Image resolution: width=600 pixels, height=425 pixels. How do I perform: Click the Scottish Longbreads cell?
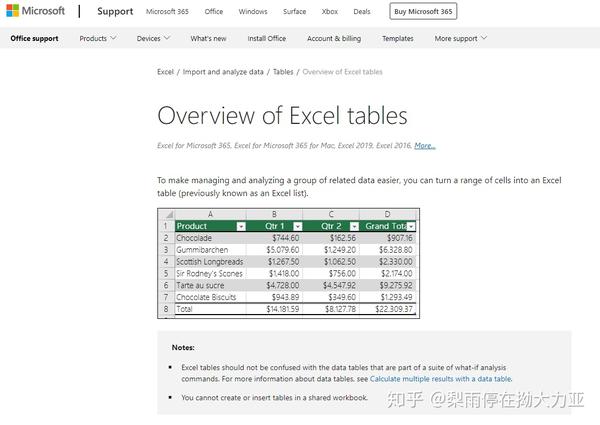[x=210, y=262]
